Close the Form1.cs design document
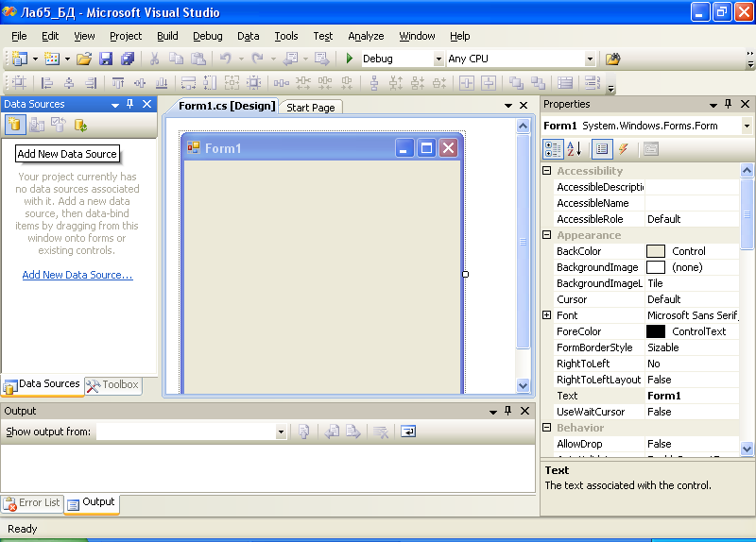 click(524, 105)
